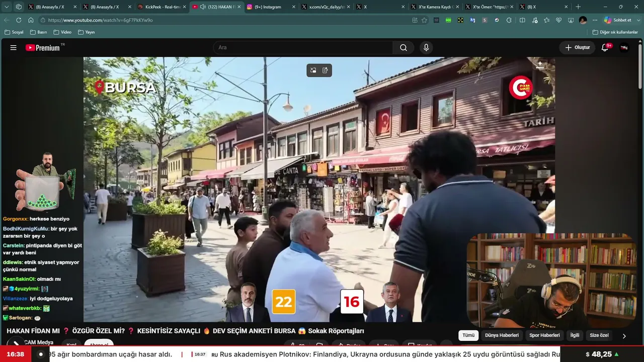Image resolution: width=644 pixels, height=362 pixels.
Task: Open the Basın bookmarks folder
Action: tap(39, 32)
